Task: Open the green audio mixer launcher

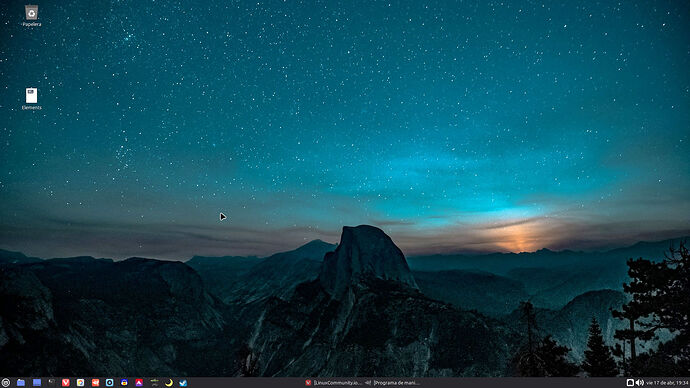Action: tap(154, 383)
